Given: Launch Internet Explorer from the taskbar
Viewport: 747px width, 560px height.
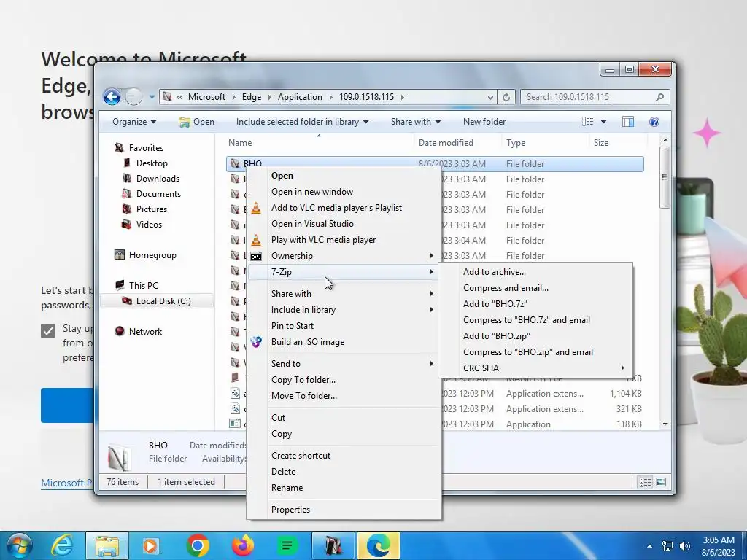Looking at the screenshot, I should click(x=62, y=545).
